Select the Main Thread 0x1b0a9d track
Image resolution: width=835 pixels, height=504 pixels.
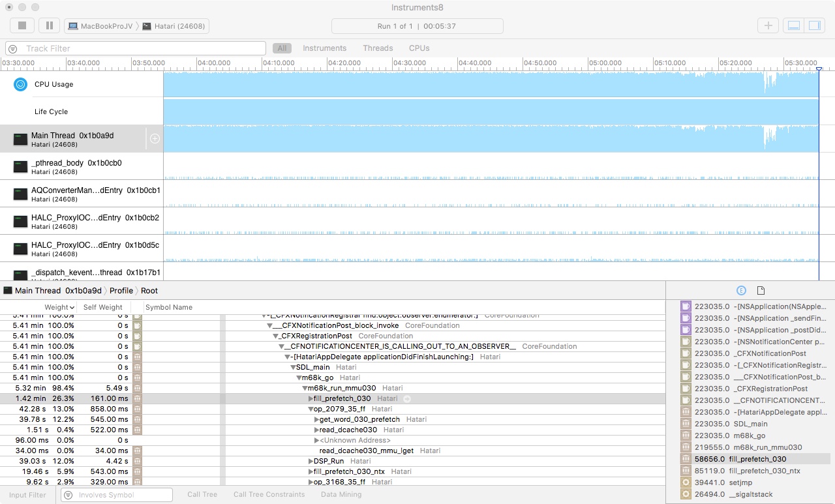coord(82,139)
